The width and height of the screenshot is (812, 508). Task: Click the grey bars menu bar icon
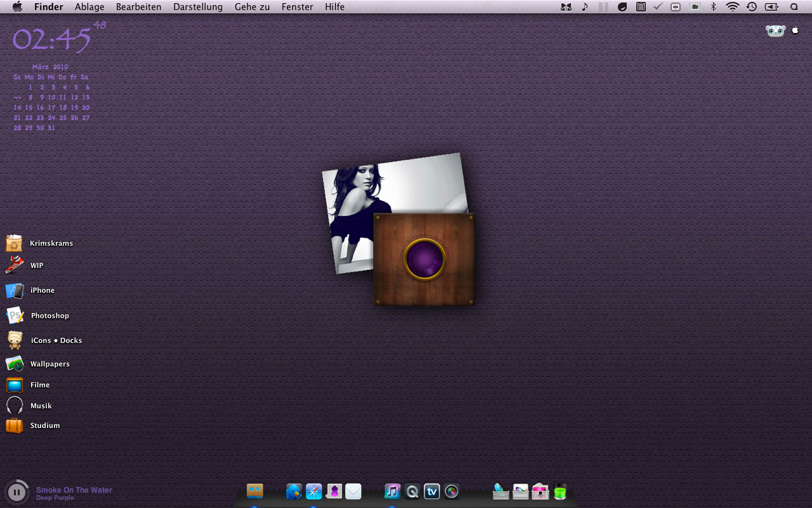[x=603, y=7]
